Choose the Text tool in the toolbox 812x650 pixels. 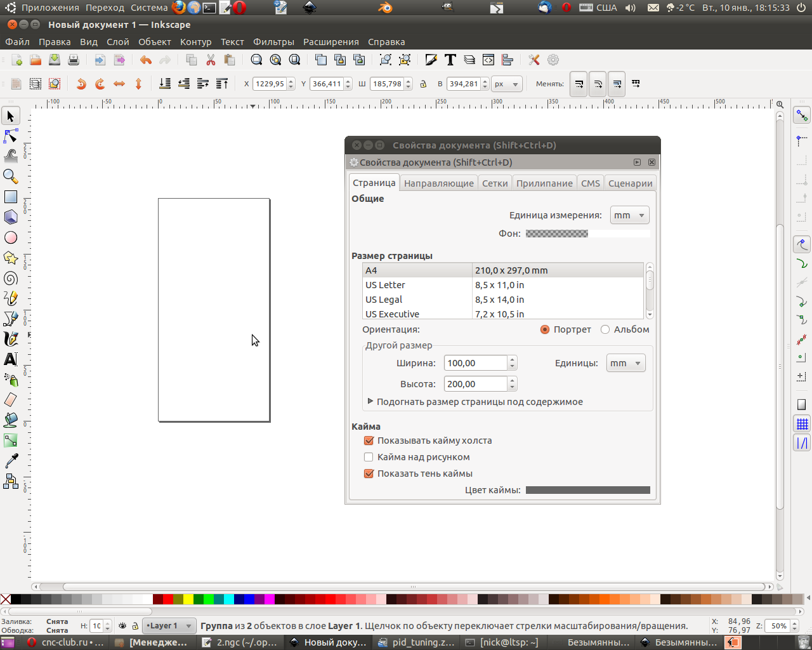pyautogui.click(x=11, y=359)
